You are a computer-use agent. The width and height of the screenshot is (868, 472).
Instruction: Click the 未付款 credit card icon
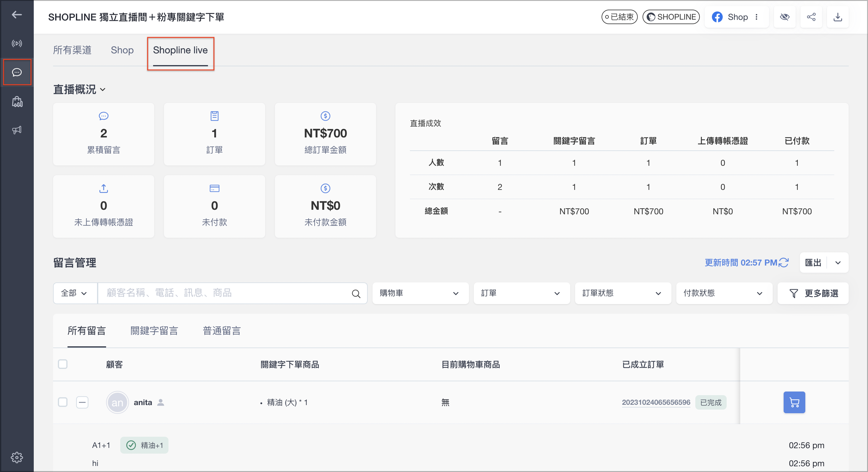pos(214,188)
